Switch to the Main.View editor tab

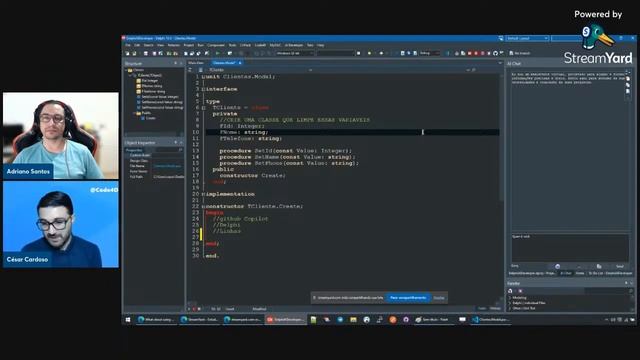(196, 63)
